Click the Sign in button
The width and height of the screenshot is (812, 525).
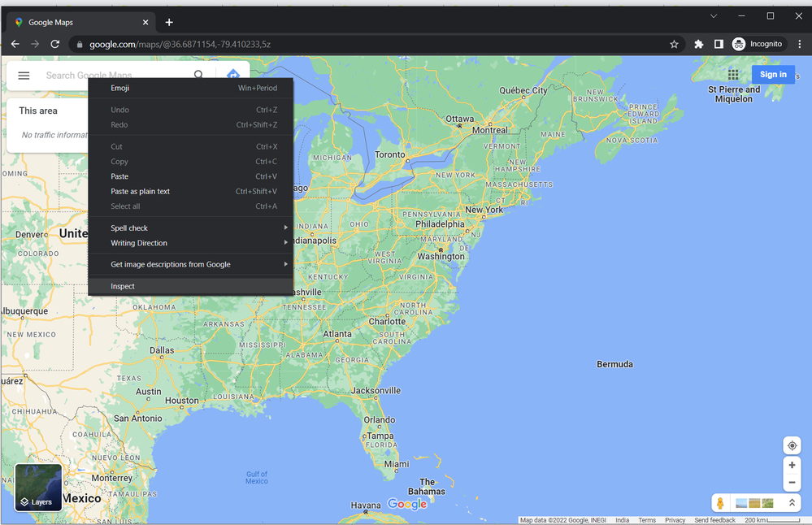point(773,75)
